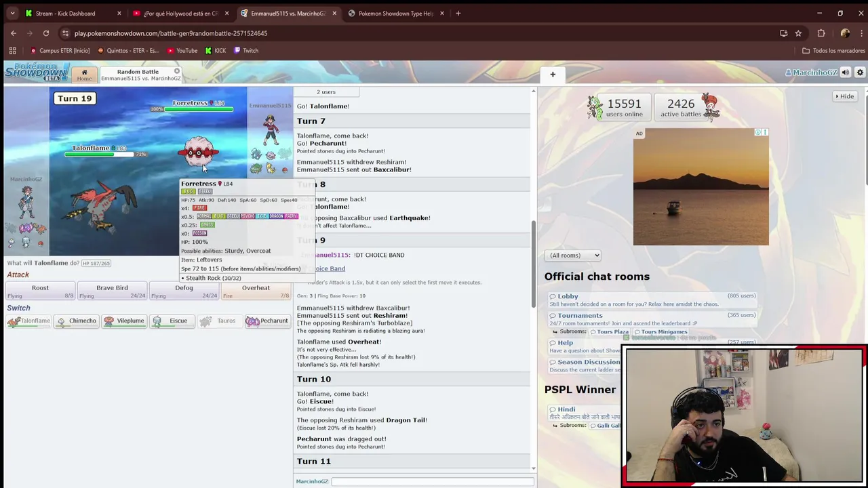The height and width of the screenshot is (488, 868).
Task: Open the 2 users list in chat
Action: click(x=326, y=92)
